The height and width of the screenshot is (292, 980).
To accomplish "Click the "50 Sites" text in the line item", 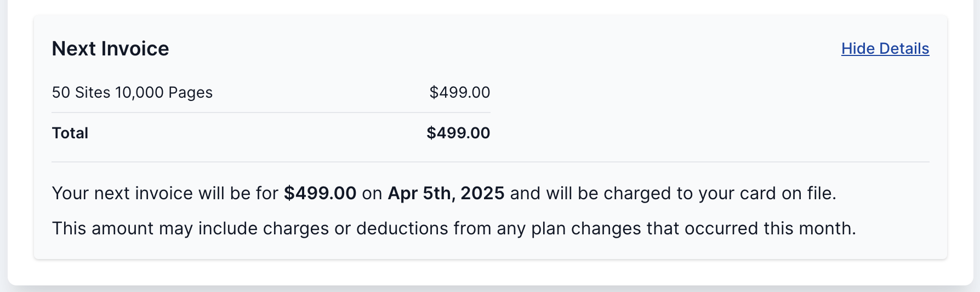I will coord(81,92).
